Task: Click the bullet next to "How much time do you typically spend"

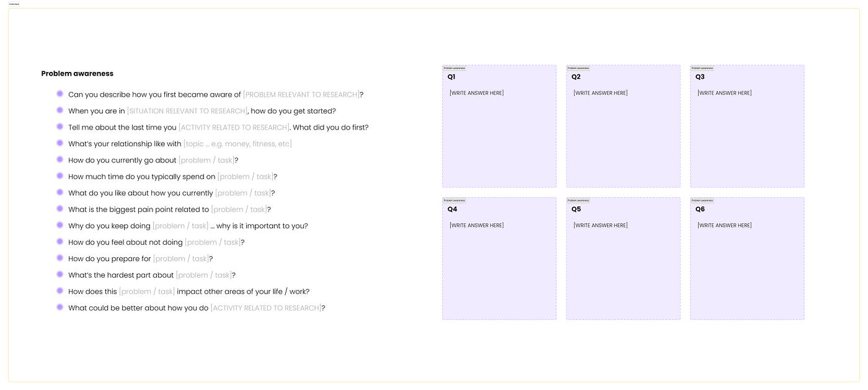Action: [60, 176]
